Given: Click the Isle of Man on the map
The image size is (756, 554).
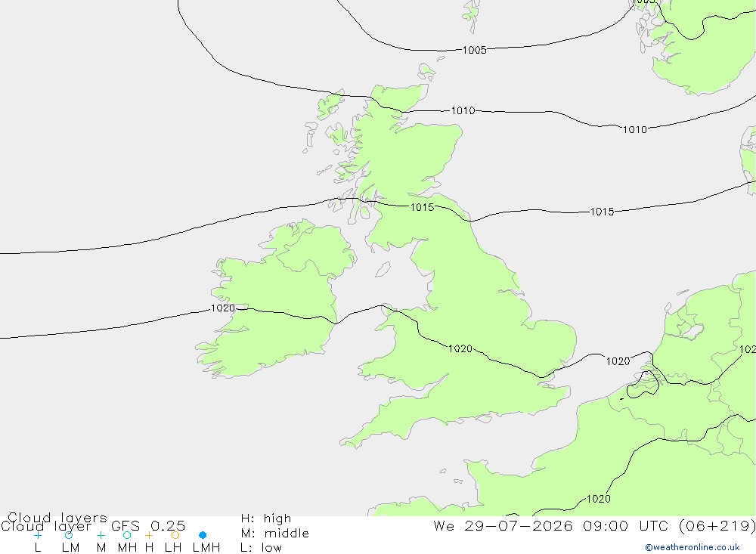Looking at the screenshot, I should pyautogui.click(x=383, y=269).
